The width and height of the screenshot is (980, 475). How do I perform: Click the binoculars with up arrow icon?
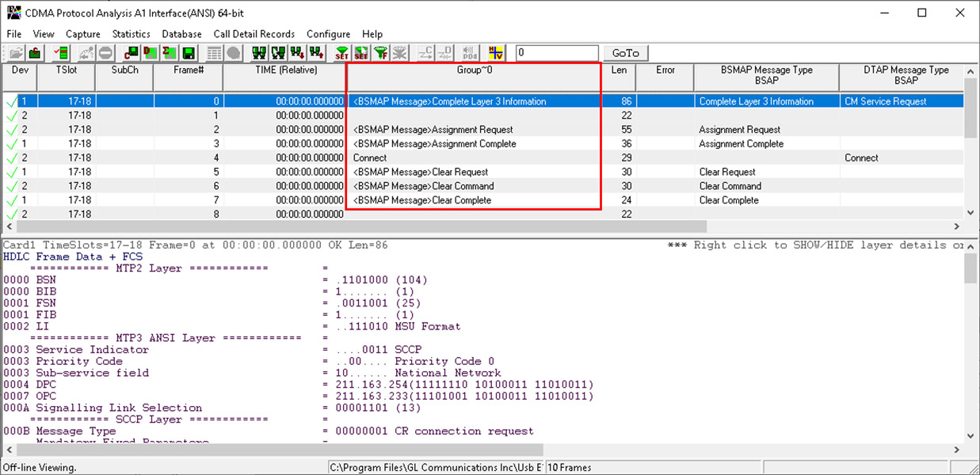[x=316, y=53]
